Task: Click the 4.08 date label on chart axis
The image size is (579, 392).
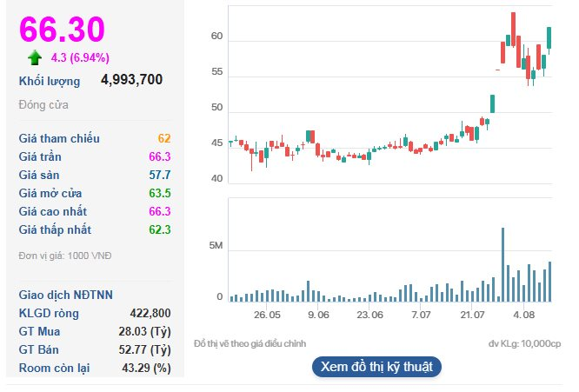Action: point(523,316)
